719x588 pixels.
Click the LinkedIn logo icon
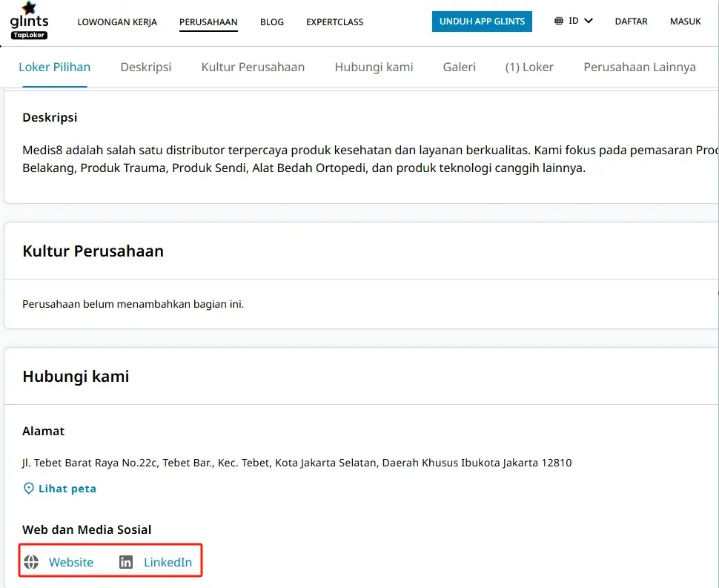126,562
